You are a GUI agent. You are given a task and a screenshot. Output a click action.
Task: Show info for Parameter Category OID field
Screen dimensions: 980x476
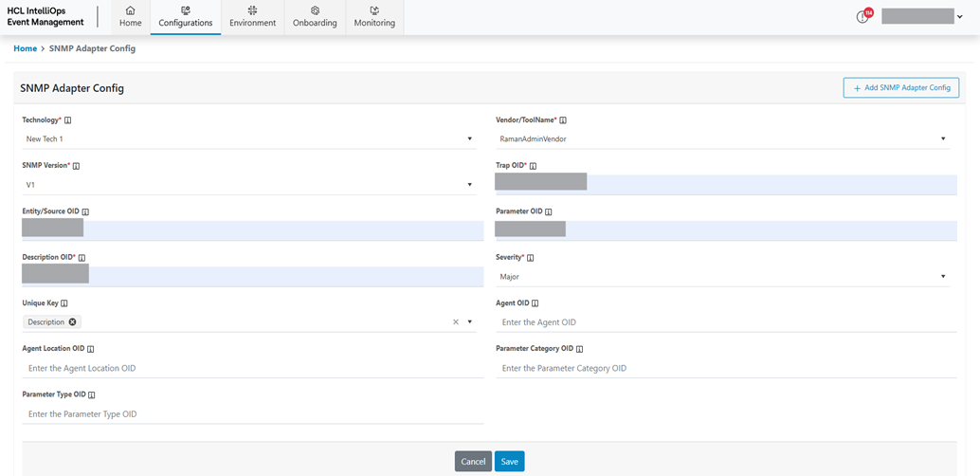coord(579,349)
